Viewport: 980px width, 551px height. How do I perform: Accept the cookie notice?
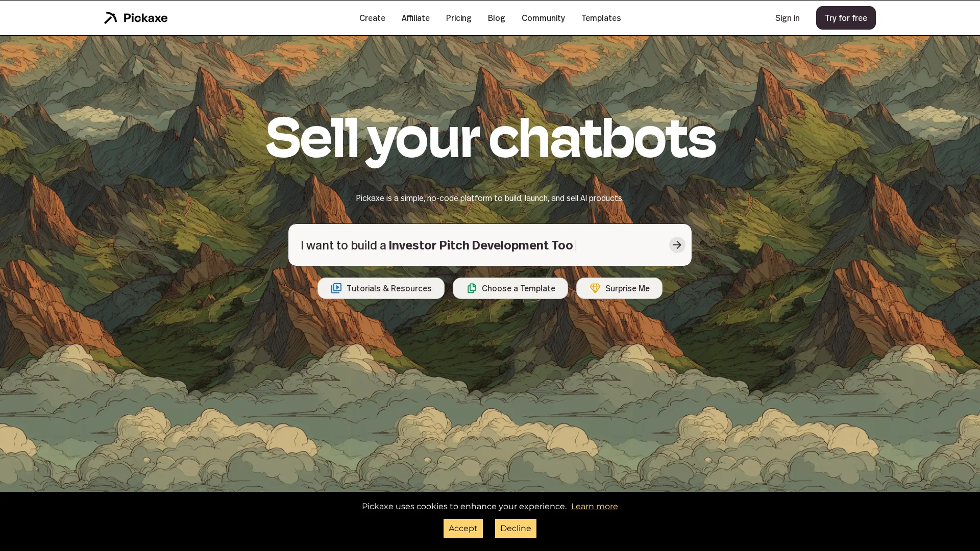463,529
